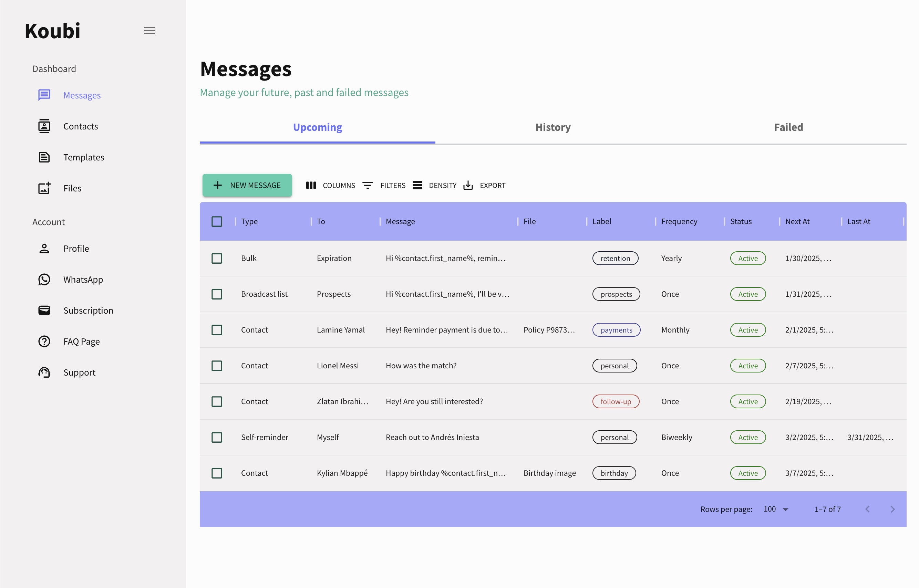Select the Kylian Mbappé row checkbox
The height and width of the screenshot is (588, 919).
click(217, 473)
